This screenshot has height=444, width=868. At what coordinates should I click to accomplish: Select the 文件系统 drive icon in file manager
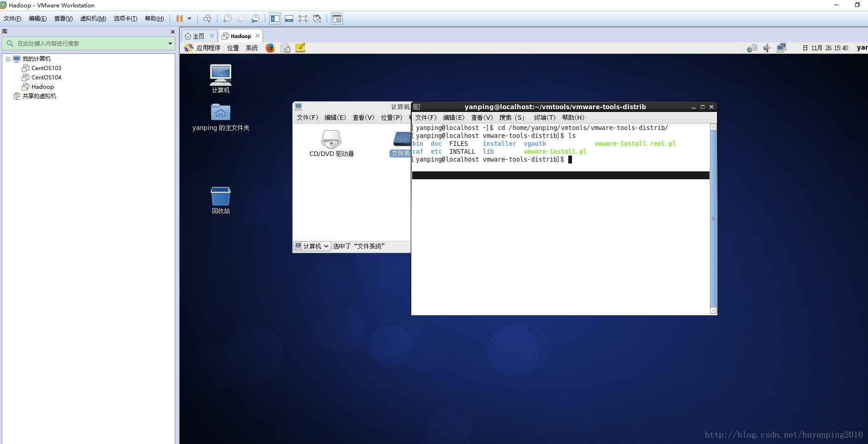pos(401,144)
